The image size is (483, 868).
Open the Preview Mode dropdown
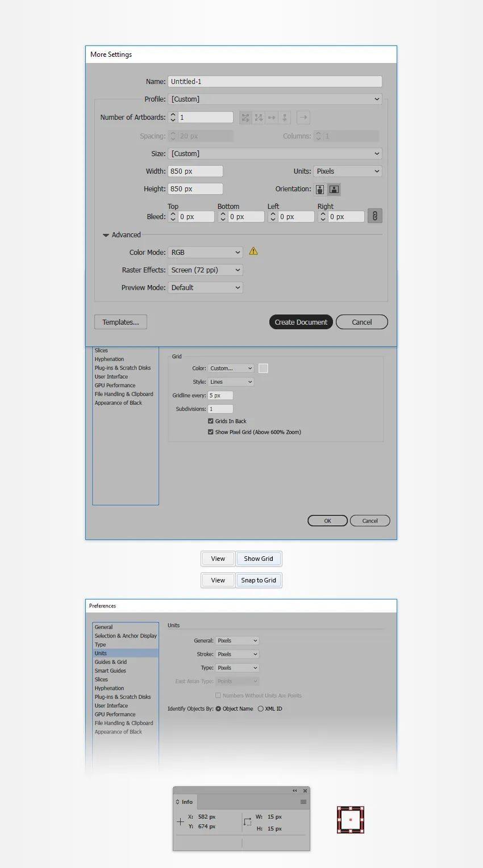pos(206,288)
